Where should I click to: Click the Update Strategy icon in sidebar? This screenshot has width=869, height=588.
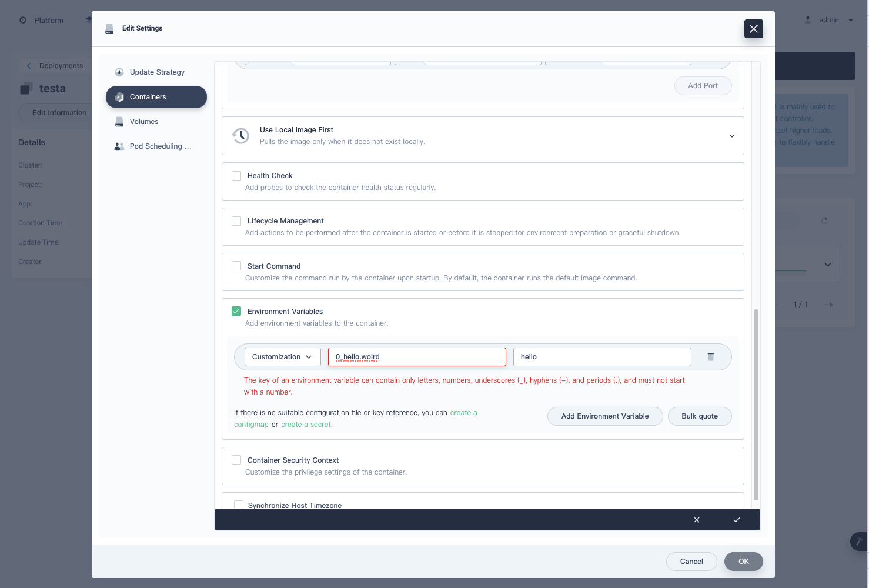[x=119, y=72]
